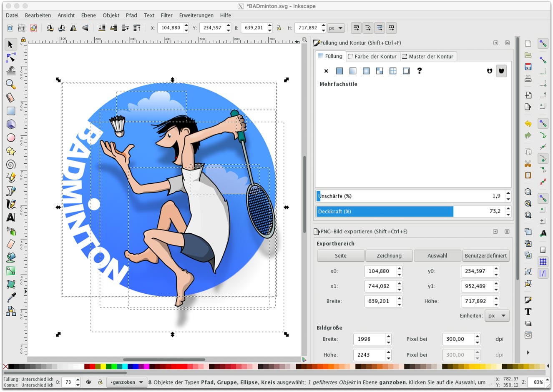Open the Text and Font dialog icon

point(528,312)
